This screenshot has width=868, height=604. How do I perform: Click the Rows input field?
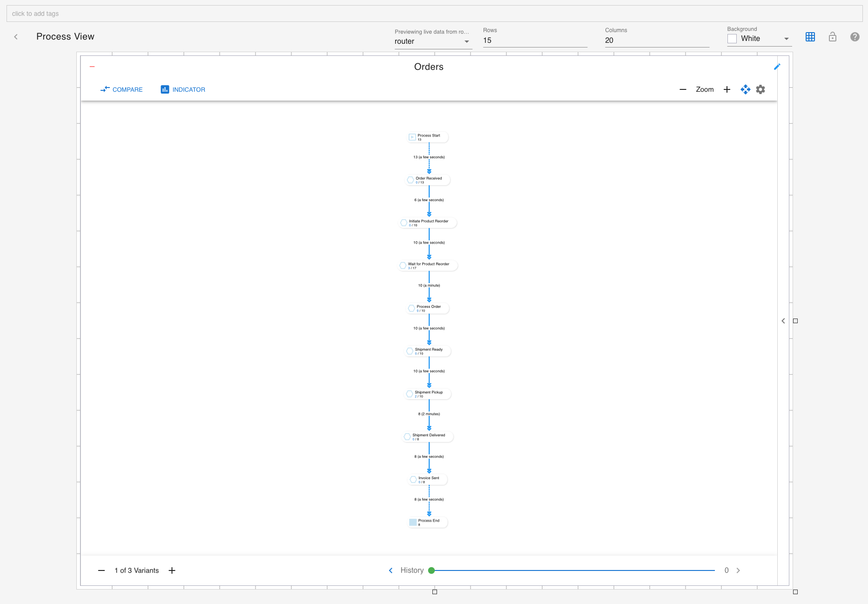point(534,41)
